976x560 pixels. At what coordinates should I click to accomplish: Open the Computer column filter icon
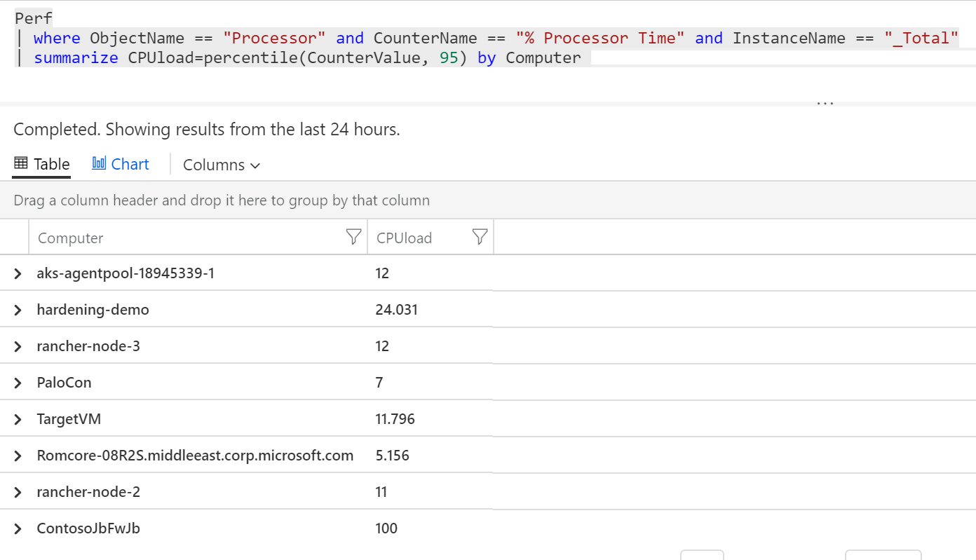tap(354, 238)
